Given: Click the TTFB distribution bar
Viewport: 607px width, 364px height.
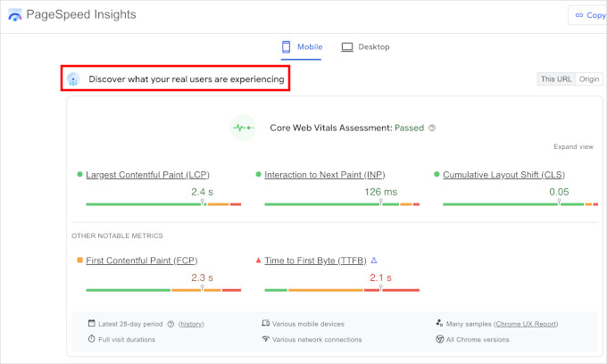Looking at the screenshot, I should (x=342, y=290).
